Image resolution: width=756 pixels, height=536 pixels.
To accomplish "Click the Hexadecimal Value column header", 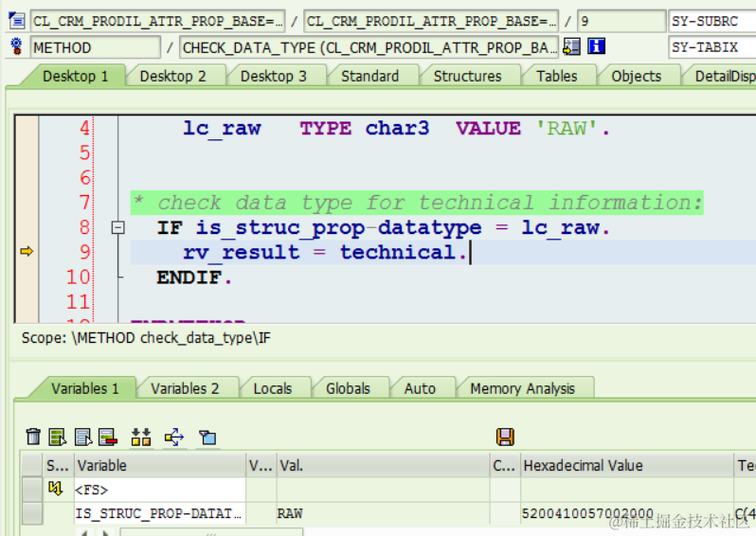I will click(x=626, y=465).
